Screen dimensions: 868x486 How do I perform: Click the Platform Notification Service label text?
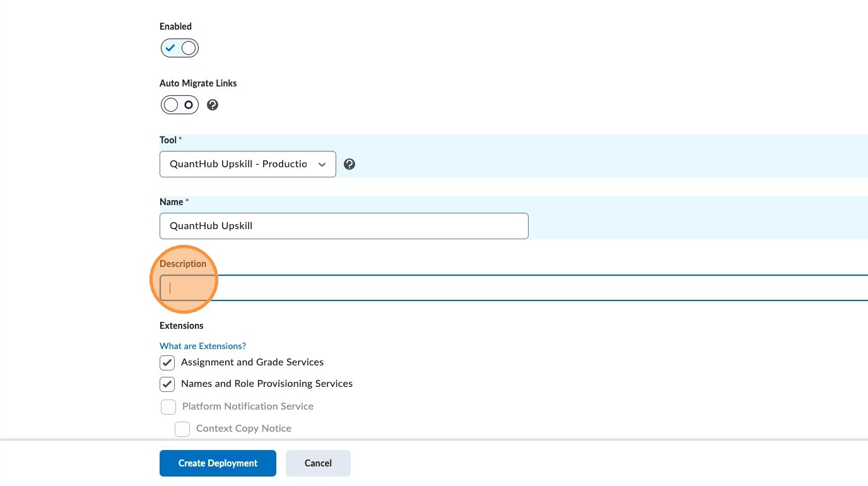[x=248, y=406]
